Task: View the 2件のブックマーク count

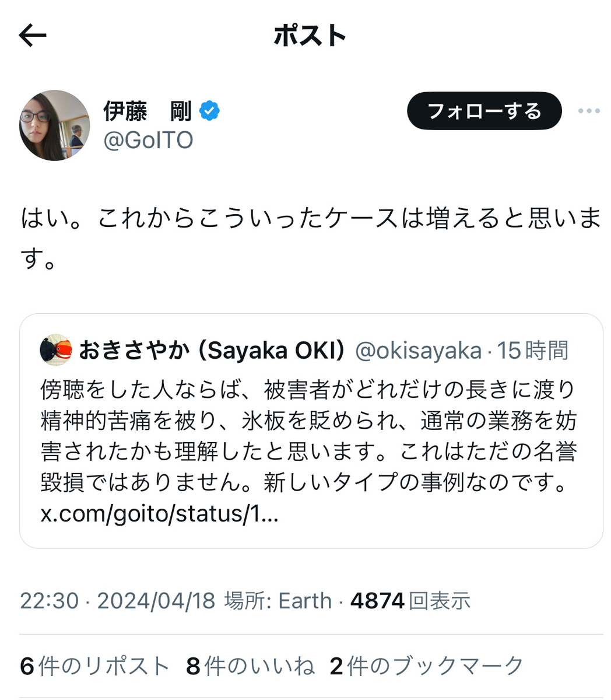Action: [427, 666]
